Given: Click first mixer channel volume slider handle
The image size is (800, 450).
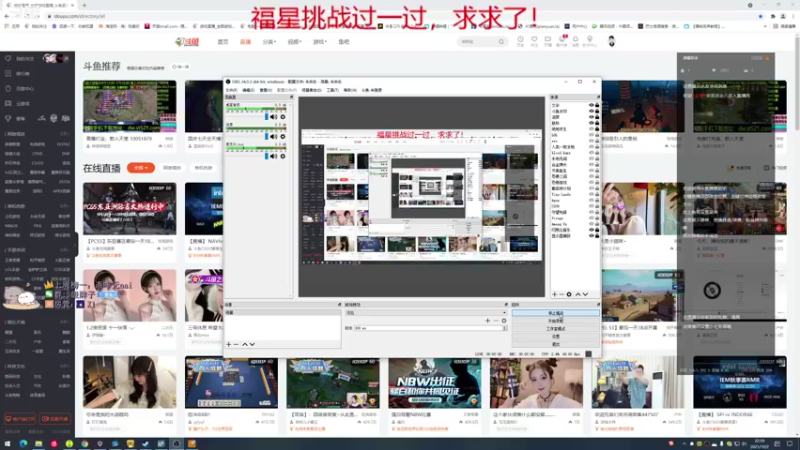Looking at the screenshot, I should pos(266,117).
